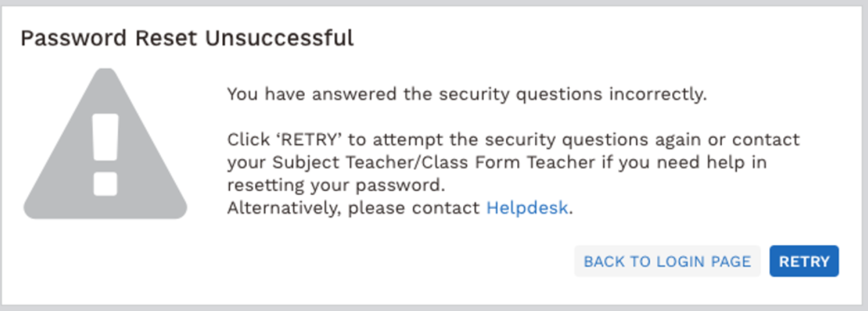Select the RETRY button
This screenshot has width=868, height=311.
point(804,261)
